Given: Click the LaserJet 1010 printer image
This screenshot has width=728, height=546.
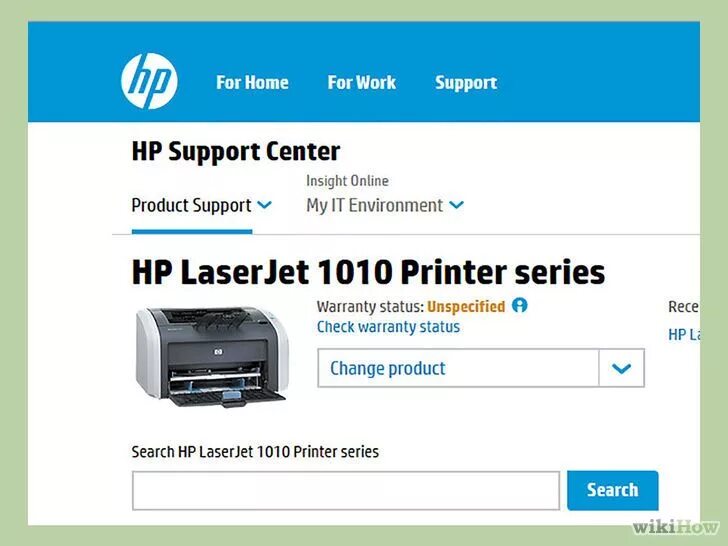Looking at the screenshot, I should 211,356.
